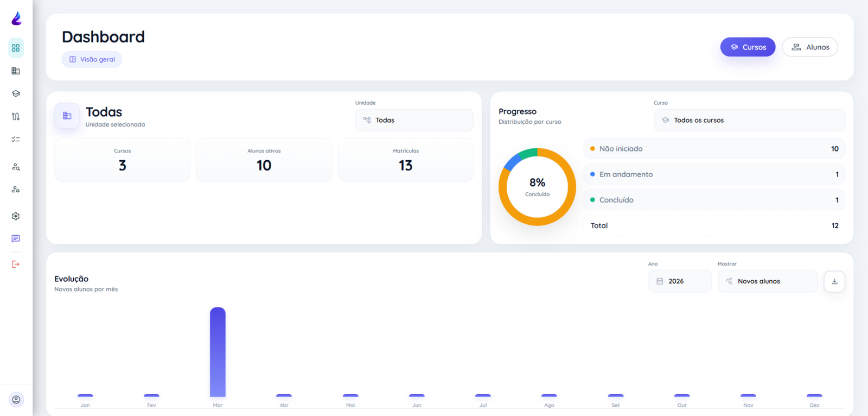Screen dimensions: 868x416
Task: Open the checklist tasks sidebar icon
Action: click(16, 139)
